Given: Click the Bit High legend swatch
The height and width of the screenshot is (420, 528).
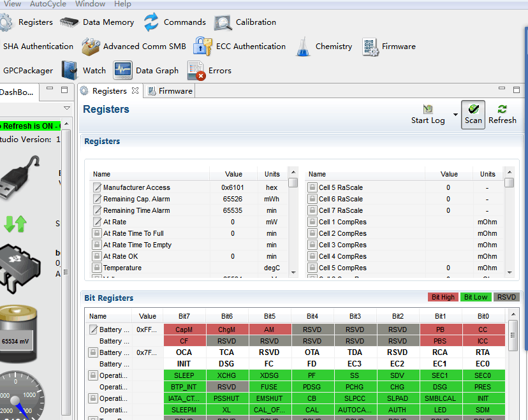Looking at the screenshot, I should pyautogui.click(x=443, y=297).
